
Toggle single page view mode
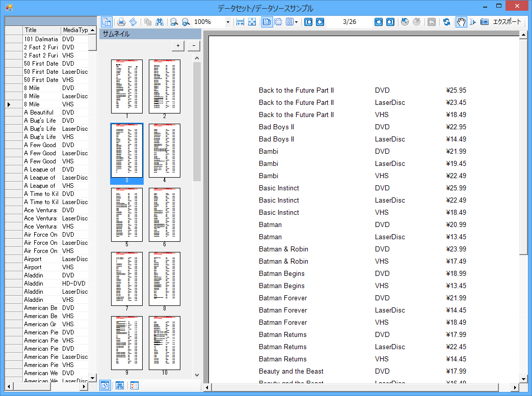[268, 22]
